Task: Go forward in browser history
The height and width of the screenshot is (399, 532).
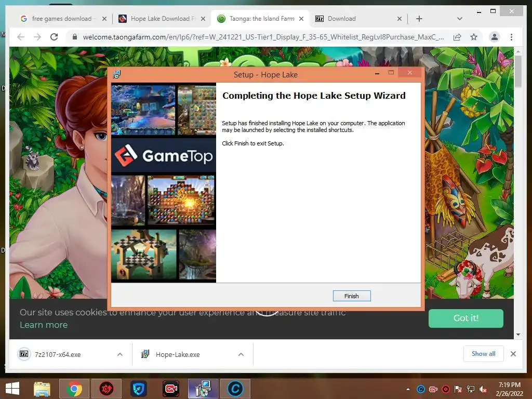Action: click(x=37, y=37)
